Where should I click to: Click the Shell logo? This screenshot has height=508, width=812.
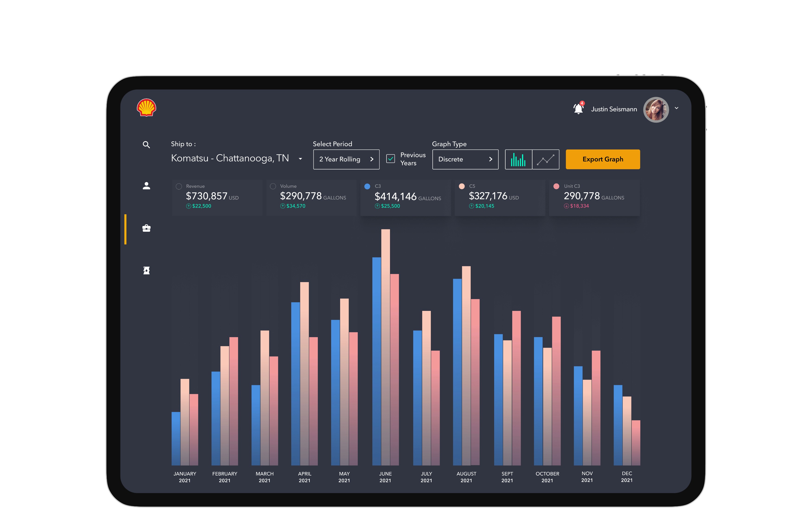(146, 107)
